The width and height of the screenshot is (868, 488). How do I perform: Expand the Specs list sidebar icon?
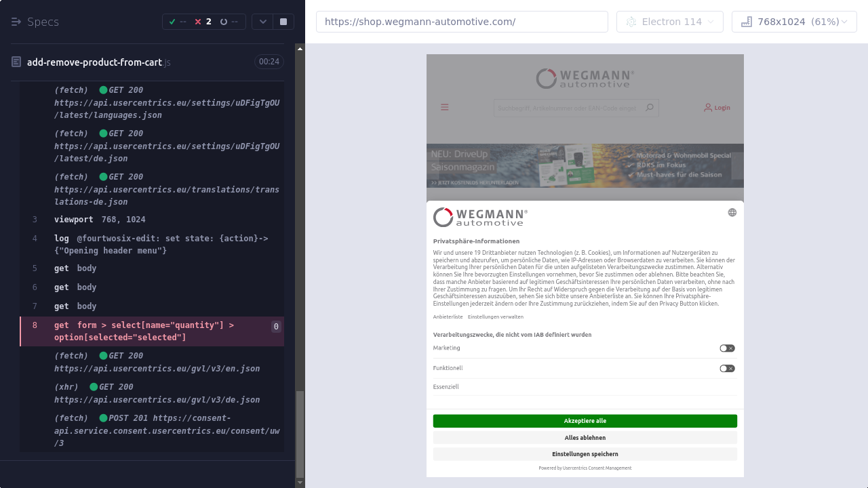(x=16, y=22)
